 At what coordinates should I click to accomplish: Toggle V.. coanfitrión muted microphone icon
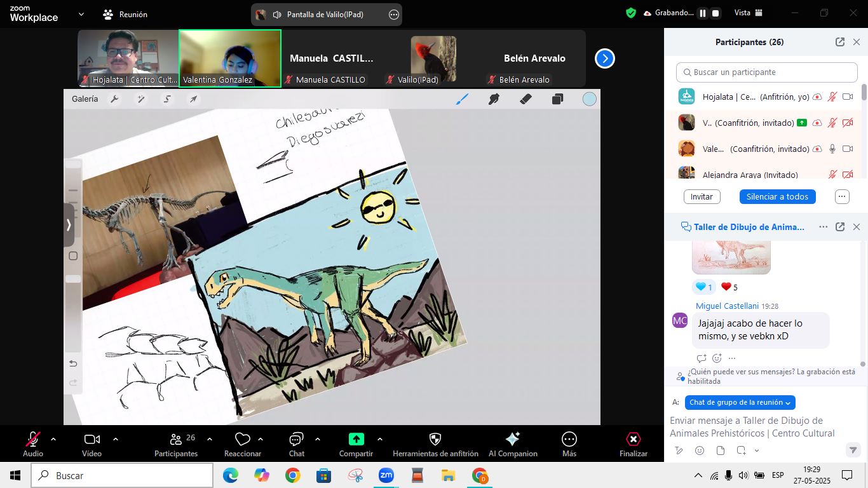[x=832, y=123]
